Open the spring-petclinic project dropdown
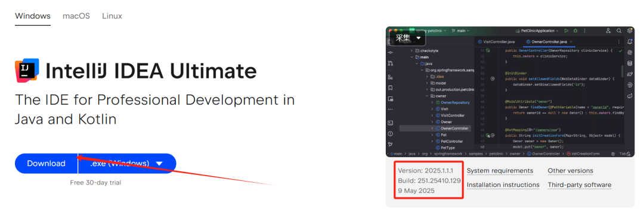Image resolution: width=644 pixels, height=216 pixels. click(x=428, y=31)
